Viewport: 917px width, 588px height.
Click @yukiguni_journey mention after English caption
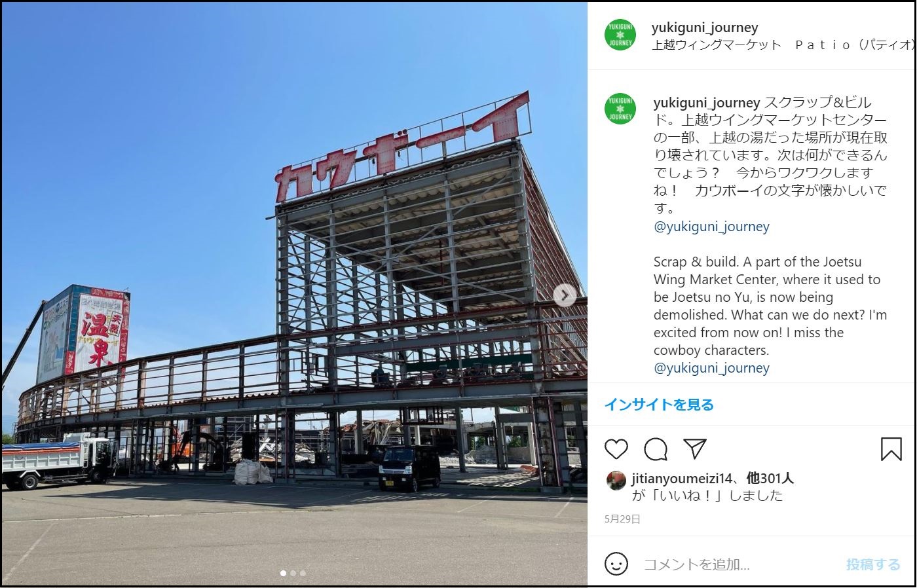point(711,368)
